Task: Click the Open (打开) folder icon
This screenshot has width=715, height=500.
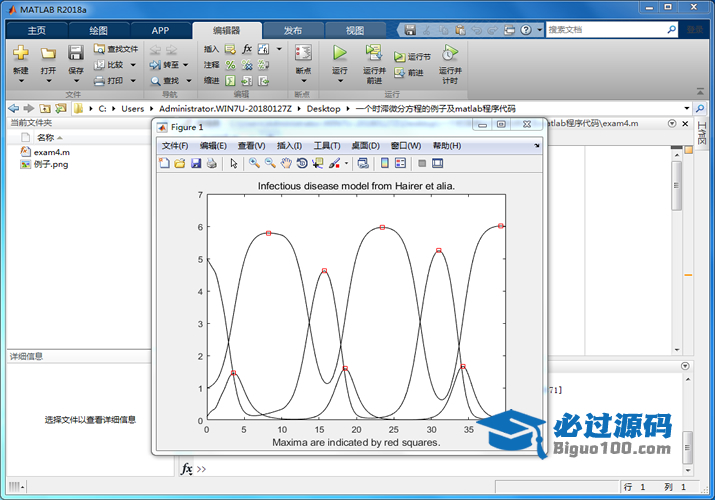Action: pos(48,53)
